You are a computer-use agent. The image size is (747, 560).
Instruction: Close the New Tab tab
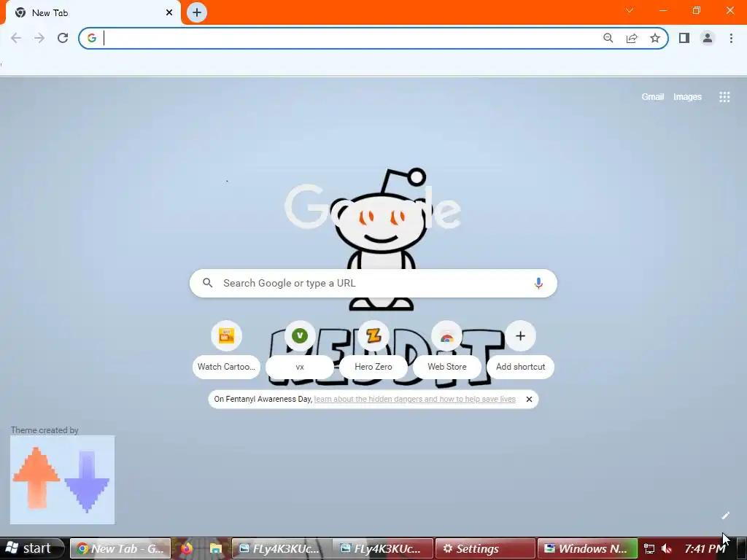coord(169,12)
